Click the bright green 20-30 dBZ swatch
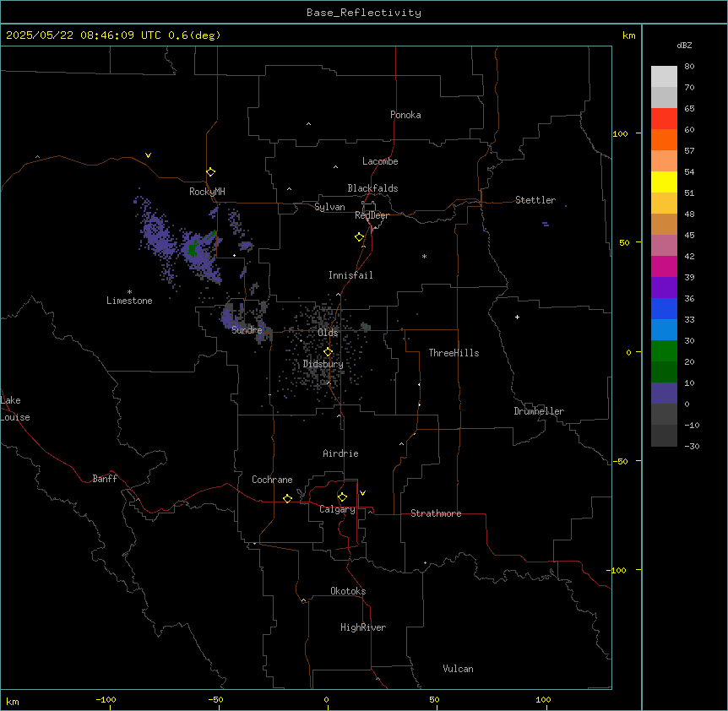Image resolution: width=728 pixels, height=711 pixels. (x=664, y=351)
